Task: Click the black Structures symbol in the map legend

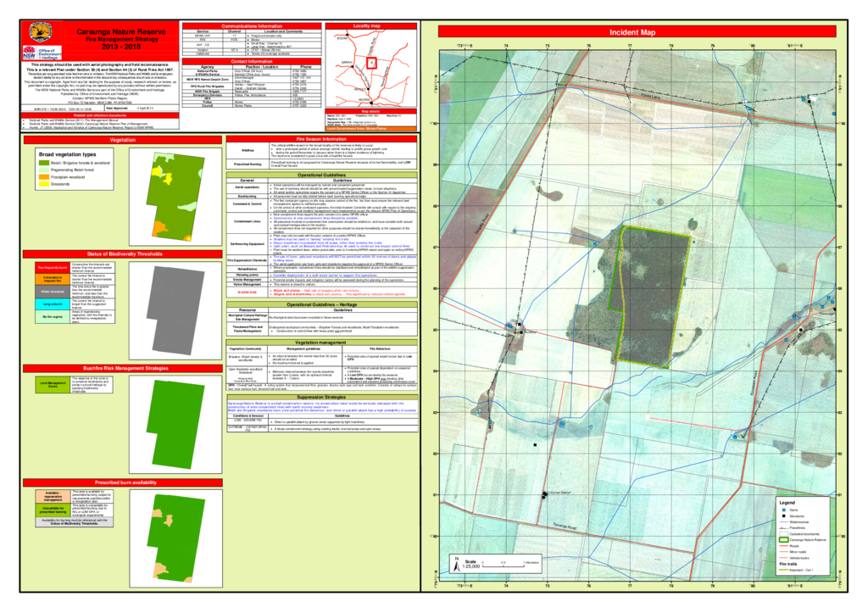Action: click(783, 515)
